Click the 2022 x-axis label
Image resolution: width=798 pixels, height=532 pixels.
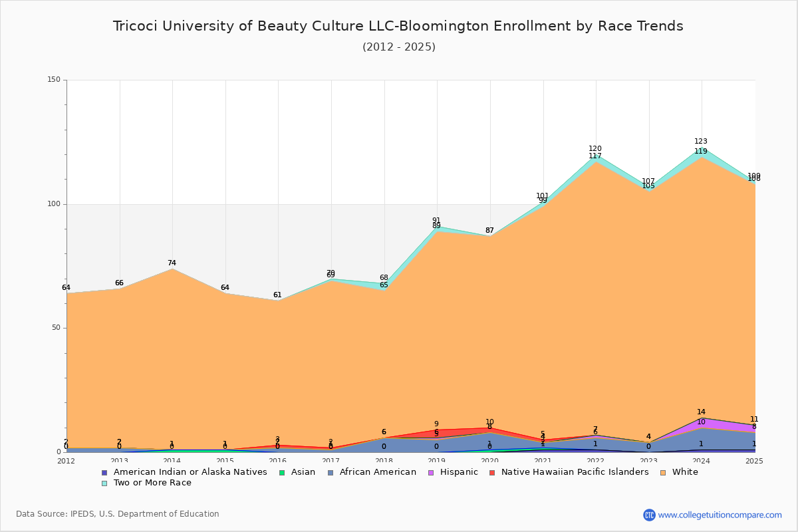[596, 460]
